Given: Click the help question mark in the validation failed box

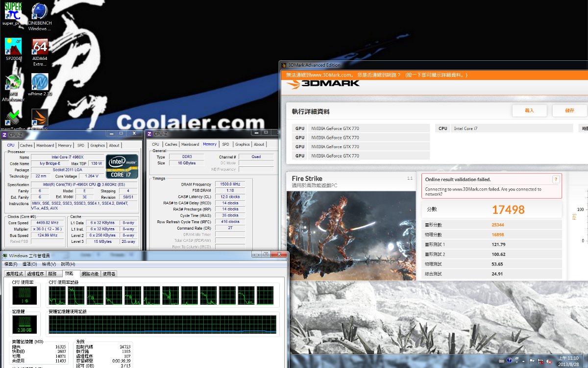Looking at the screenshot, I should tap(556, 180).
